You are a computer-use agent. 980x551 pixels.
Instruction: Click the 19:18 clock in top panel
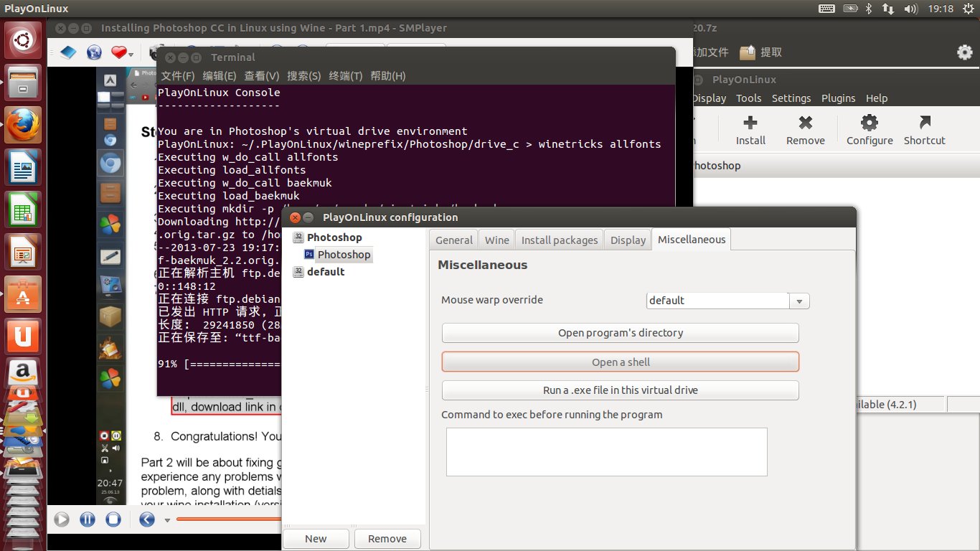(x=941, y=9)
